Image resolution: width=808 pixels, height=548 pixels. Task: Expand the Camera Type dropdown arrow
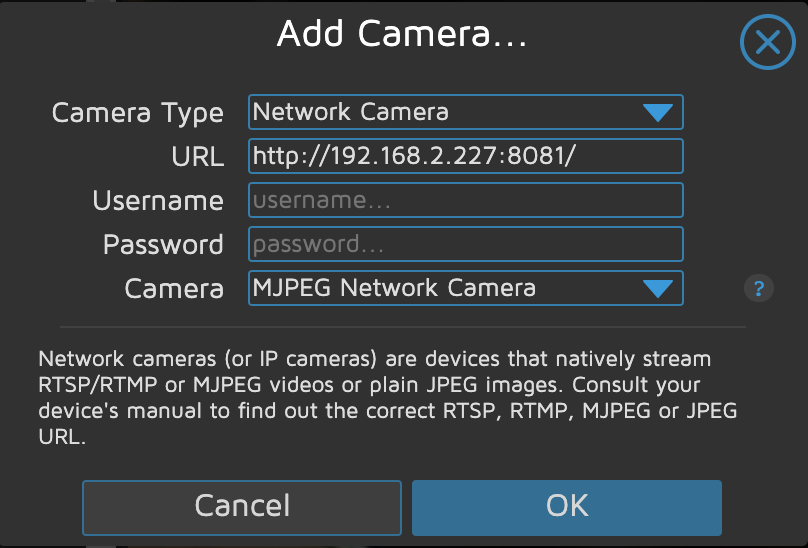tap(657, 113)
